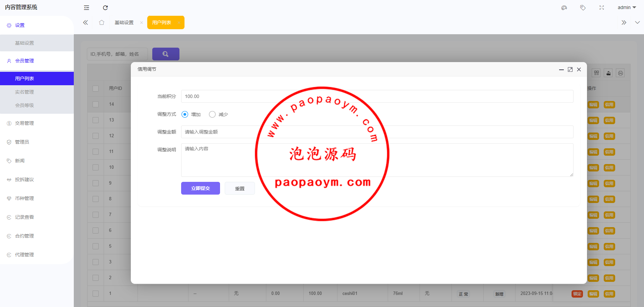Screen dimensions: 644x307
Task: Maximize the 信用调节 dialog
Action: coord(570,69)
